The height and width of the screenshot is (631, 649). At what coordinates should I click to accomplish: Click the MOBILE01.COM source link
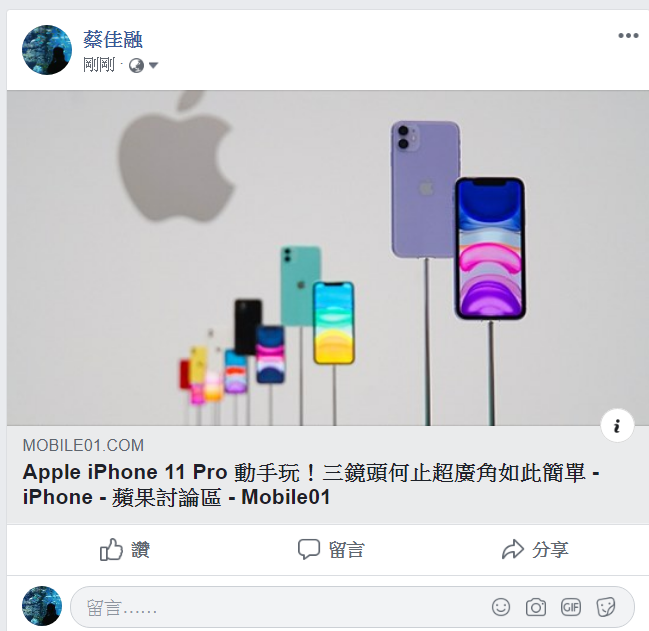pos(83,446)
